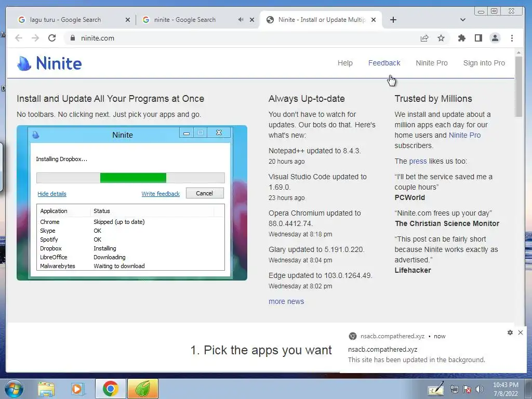The image size is (532, 399).
Task: Open a new tab with the plus button
Action: [x=393, y=20]
